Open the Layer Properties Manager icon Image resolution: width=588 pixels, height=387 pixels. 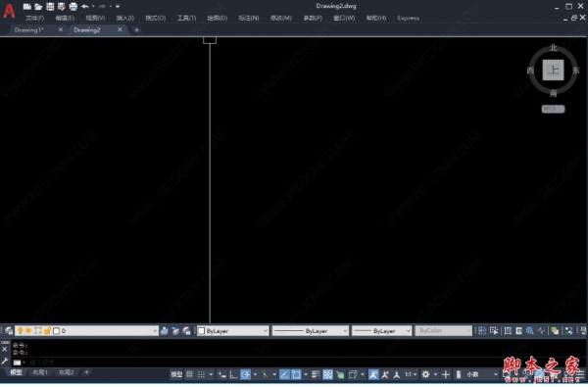click(9, 331)
